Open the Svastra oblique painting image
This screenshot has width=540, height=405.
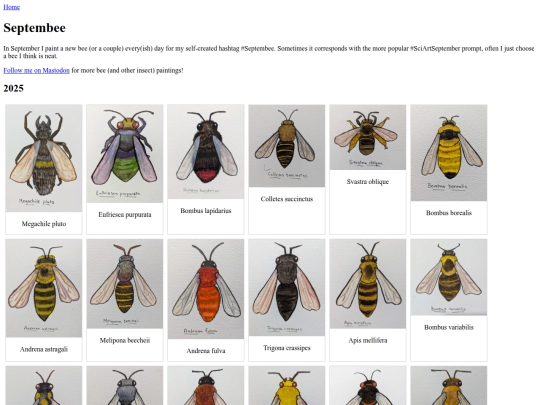[368, 137]
